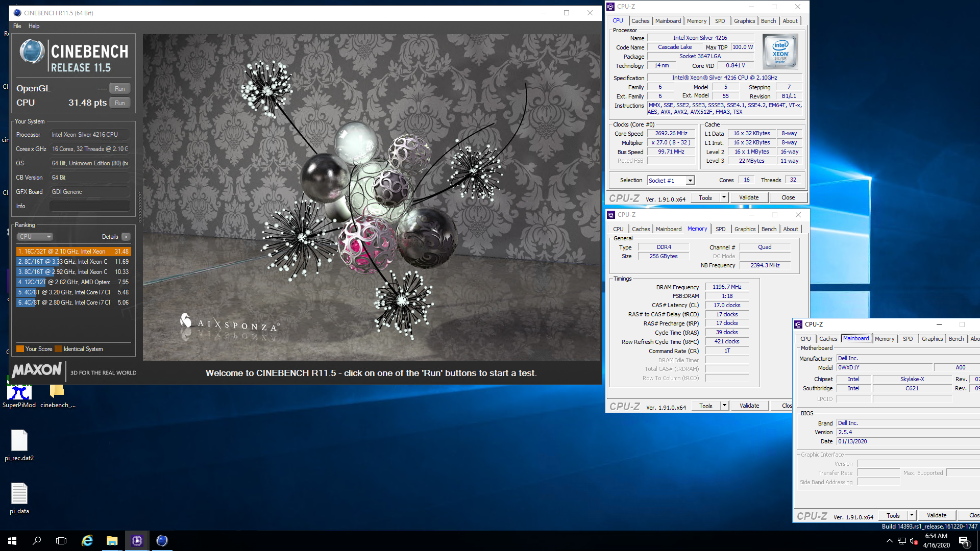Open taskbar search magnifier
This screenshot has height=551, width=980.
[37, 541]
